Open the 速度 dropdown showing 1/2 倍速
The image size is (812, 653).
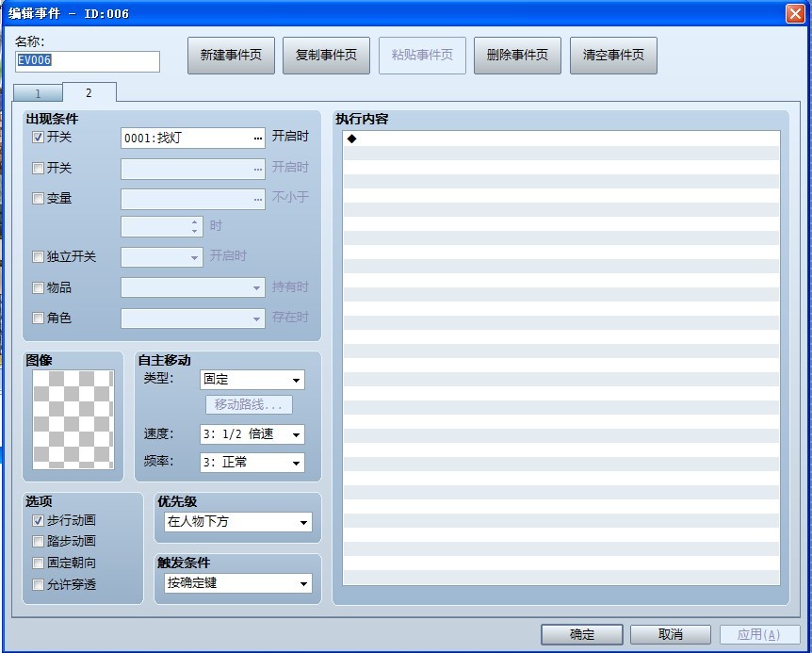pyautogui.click(x=252, y=434)
